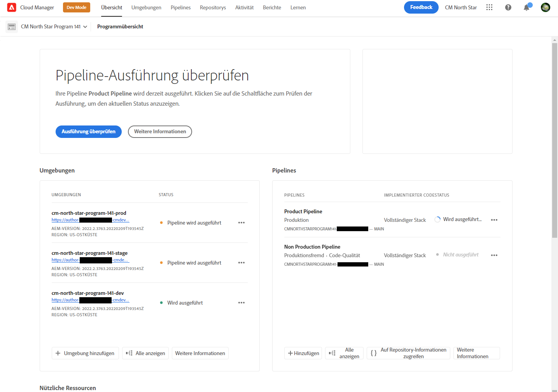Open more actions for Non Production Pipeline
This screenshot has width=558, height=392.
[x=494, y=255]
